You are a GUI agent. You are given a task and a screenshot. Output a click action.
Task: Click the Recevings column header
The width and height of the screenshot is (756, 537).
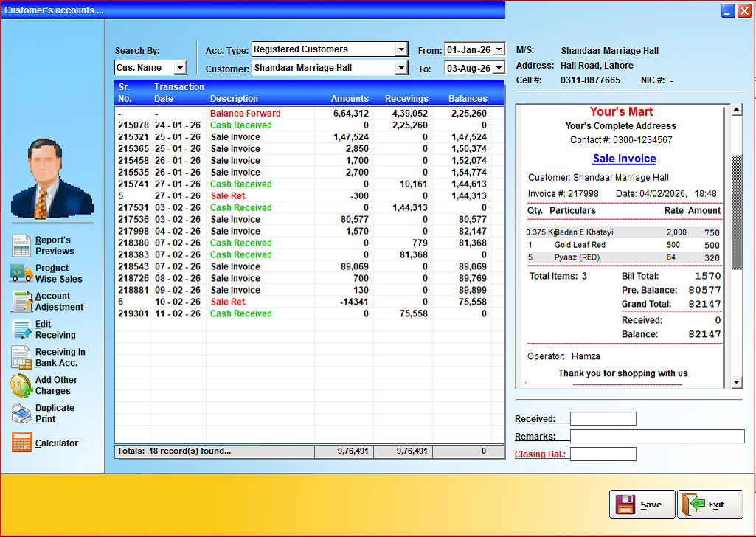click(406, 98)
